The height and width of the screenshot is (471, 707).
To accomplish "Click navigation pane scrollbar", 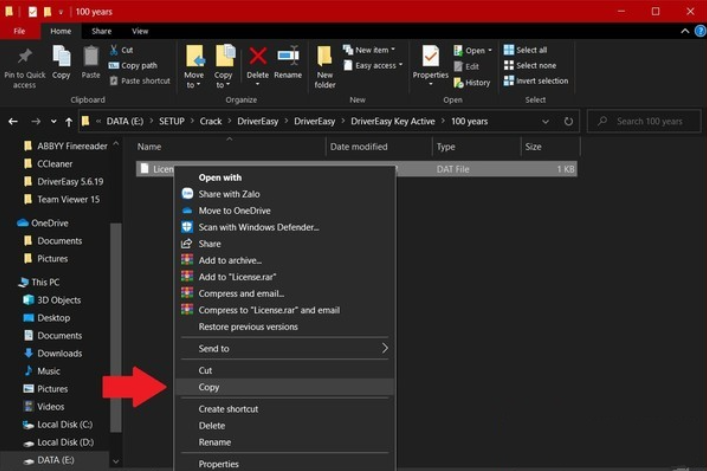I will click(x=115, y=327).
